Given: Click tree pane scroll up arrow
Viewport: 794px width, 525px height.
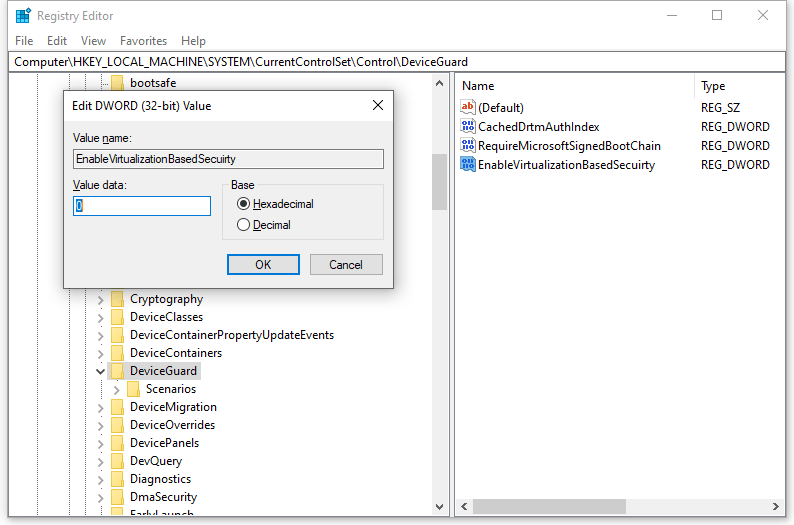Looking at the screenshot, I should [440, 83].
